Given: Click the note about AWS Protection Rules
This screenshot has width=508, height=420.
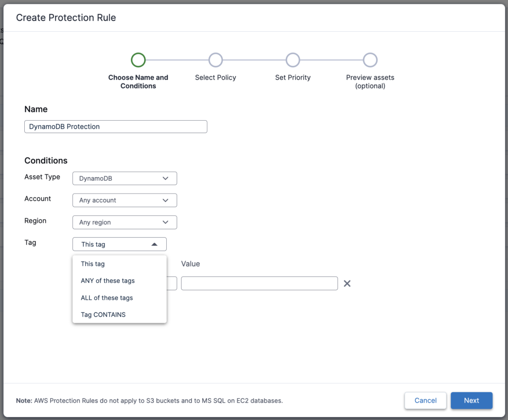Looking at the screenshot, I should pyautogui.click(x=149, y=401).
